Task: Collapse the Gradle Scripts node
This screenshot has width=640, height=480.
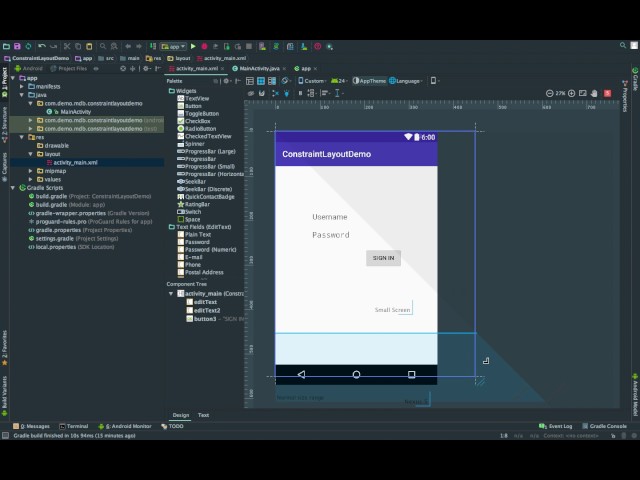Action: pos(13,188)
